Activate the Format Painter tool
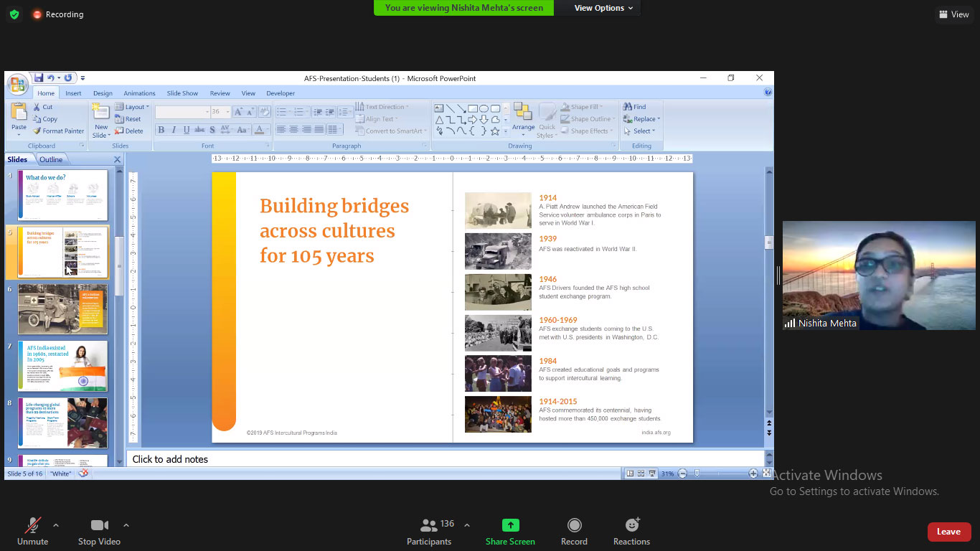 58,131
